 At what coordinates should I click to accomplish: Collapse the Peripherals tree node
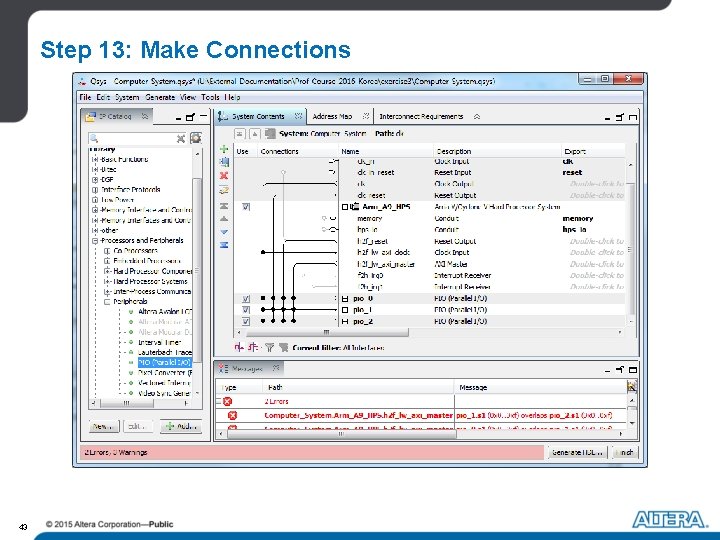pos(107,302)
